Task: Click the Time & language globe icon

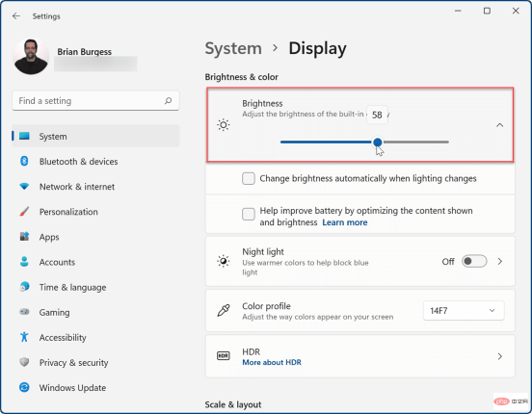Action: 24,287
